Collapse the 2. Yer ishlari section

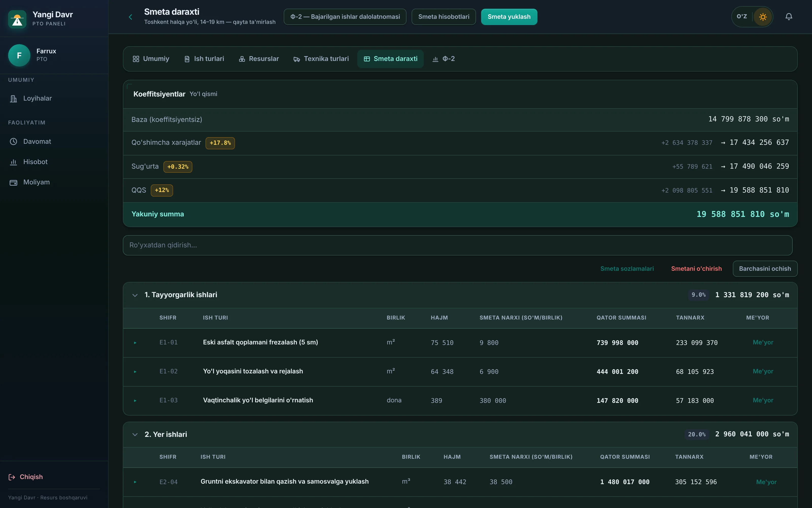135,434
